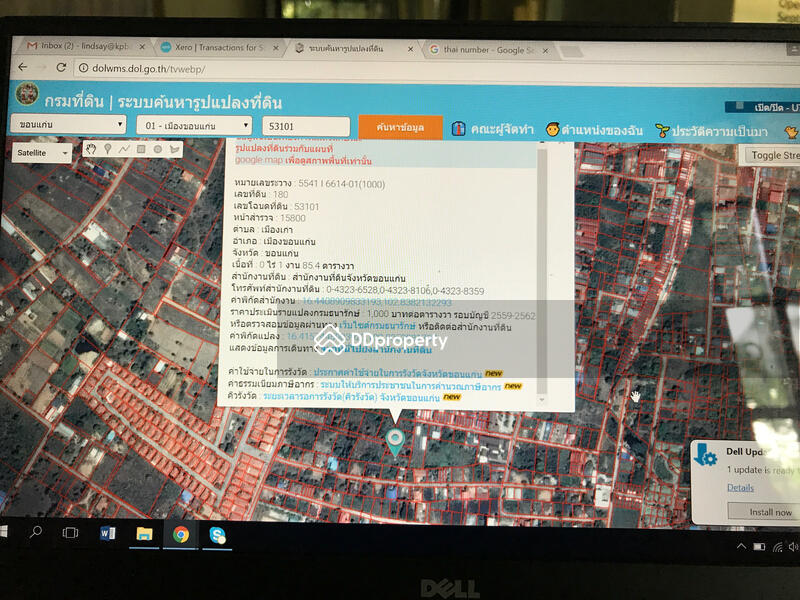800x600 pixels.
Task: Open the เว็บไซต์กรมธนารักษ์ link
Action: (377, 325)
